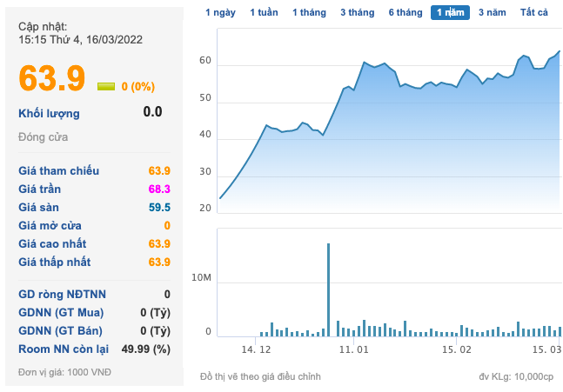Click the 'Khối lượng' label
Viewport: 563px width, 392px height.
point(49,113)
